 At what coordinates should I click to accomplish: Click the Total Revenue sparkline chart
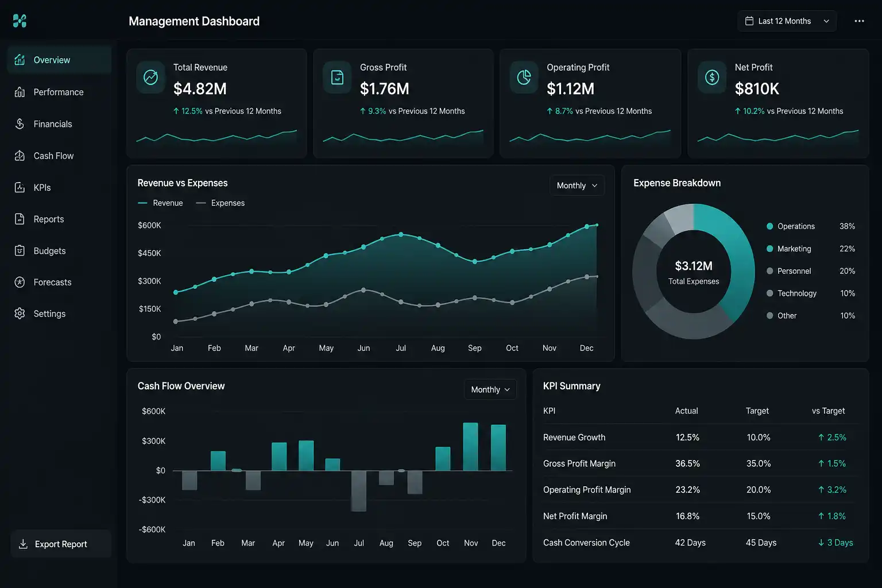[216, 137]
